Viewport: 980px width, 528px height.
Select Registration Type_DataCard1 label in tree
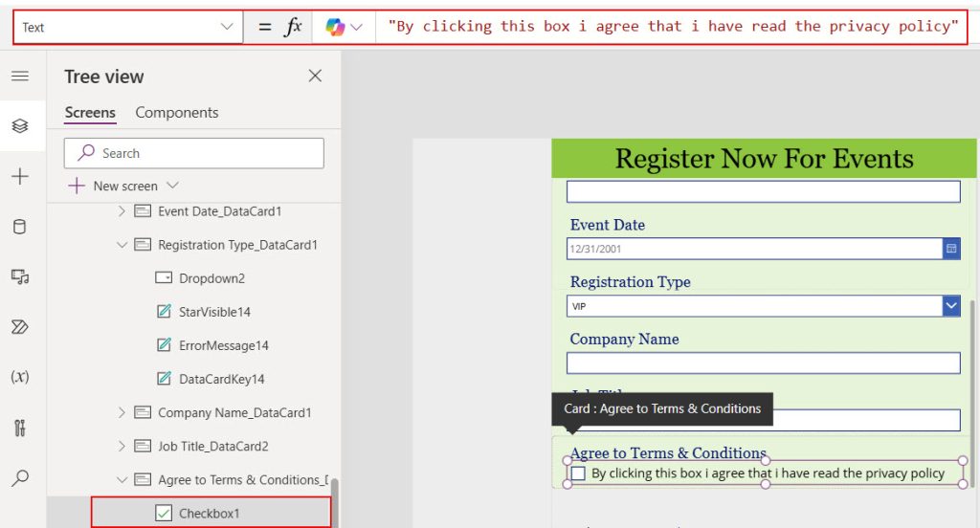tap(237, 245)
